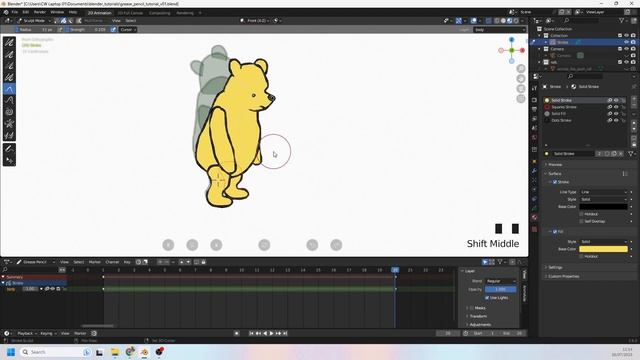
Task: Open the Tool properties tab icon
Action: click(x=534, y=88)
